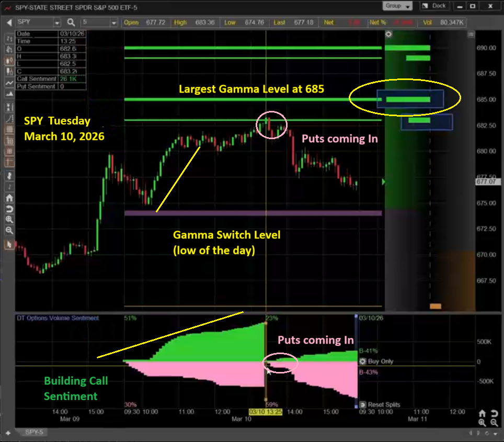The image size is (504, 442).
Task: Click the purple Gamma Switch Level band
Action: pyautogui.click(x=253, y=213)
